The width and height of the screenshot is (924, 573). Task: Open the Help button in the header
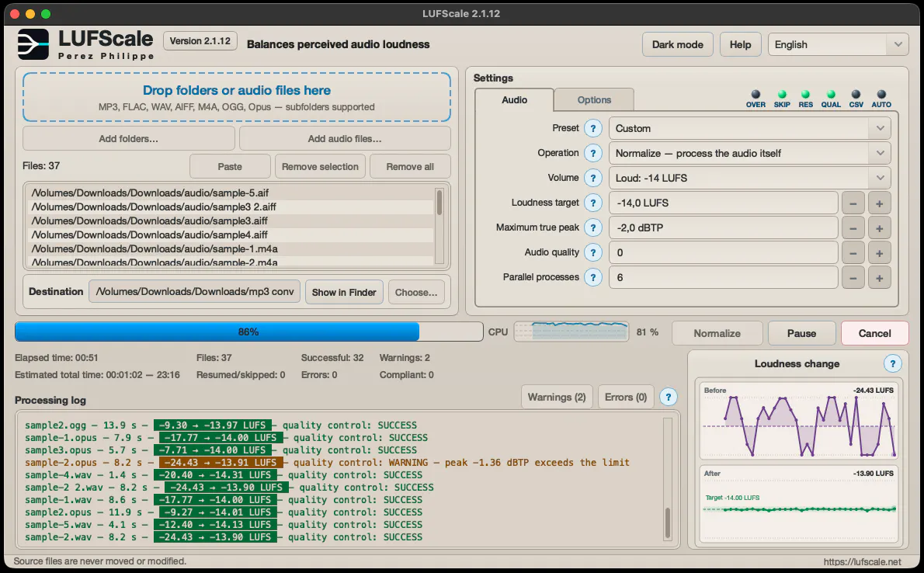point(740,44)
